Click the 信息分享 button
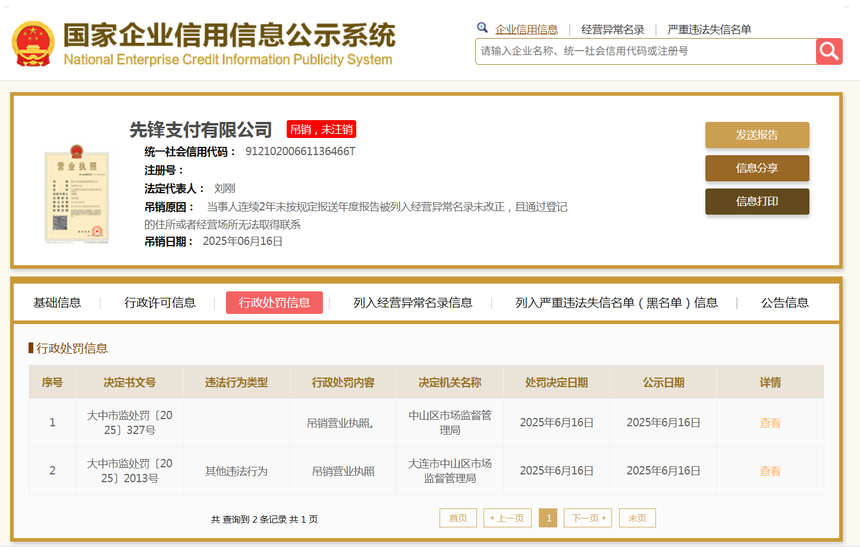860x547 pixels. click(x=757, y=168)
